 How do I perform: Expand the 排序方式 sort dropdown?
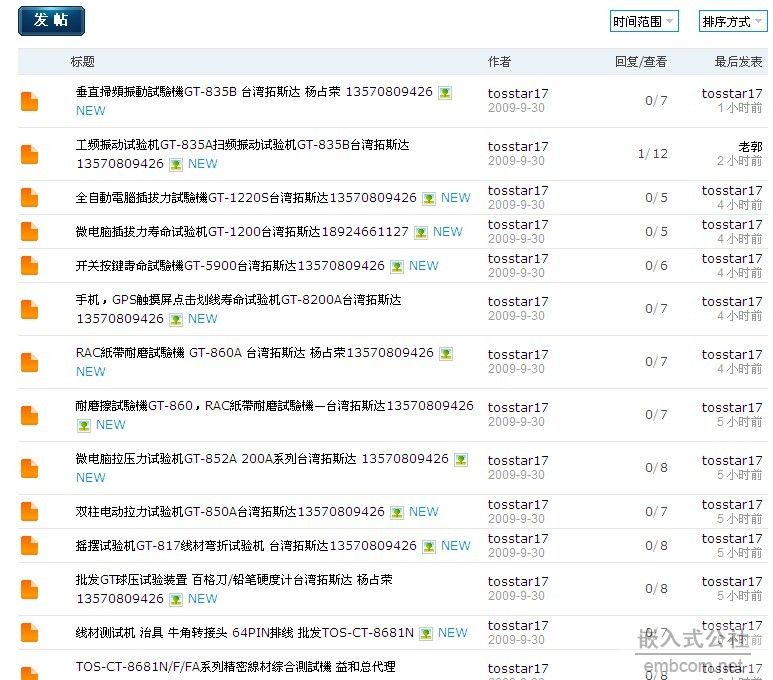732,21
